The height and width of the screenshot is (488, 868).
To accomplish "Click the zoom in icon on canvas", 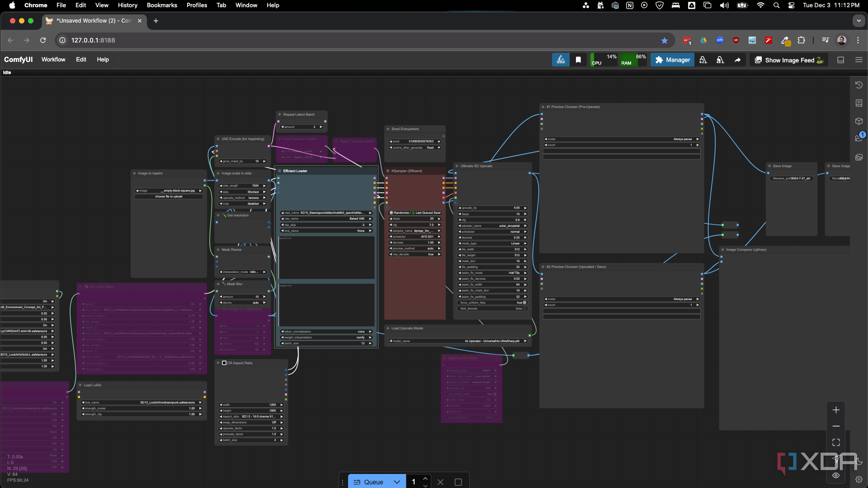I will coord(835,410).
